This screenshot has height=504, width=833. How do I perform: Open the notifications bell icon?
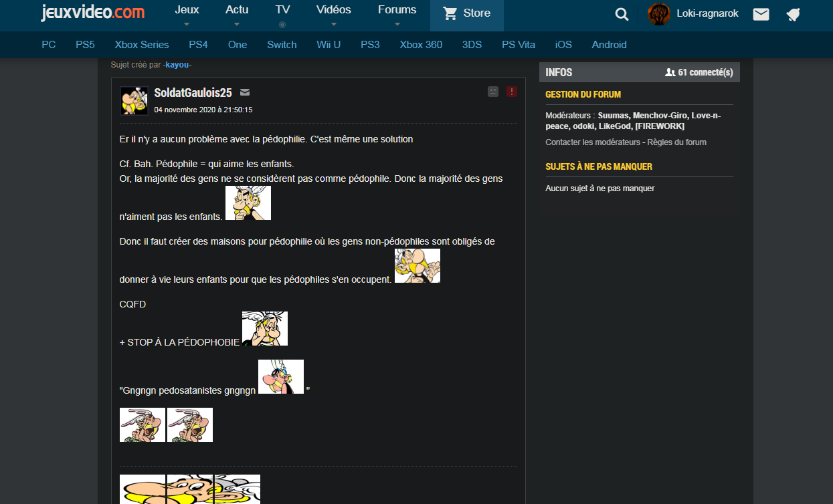coord(794,14)
